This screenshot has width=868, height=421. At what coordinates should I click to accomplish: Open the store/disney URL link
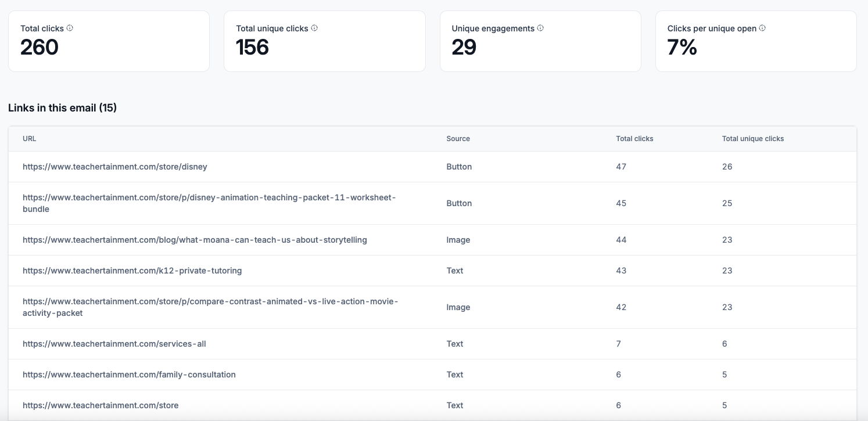coord(115,167)
